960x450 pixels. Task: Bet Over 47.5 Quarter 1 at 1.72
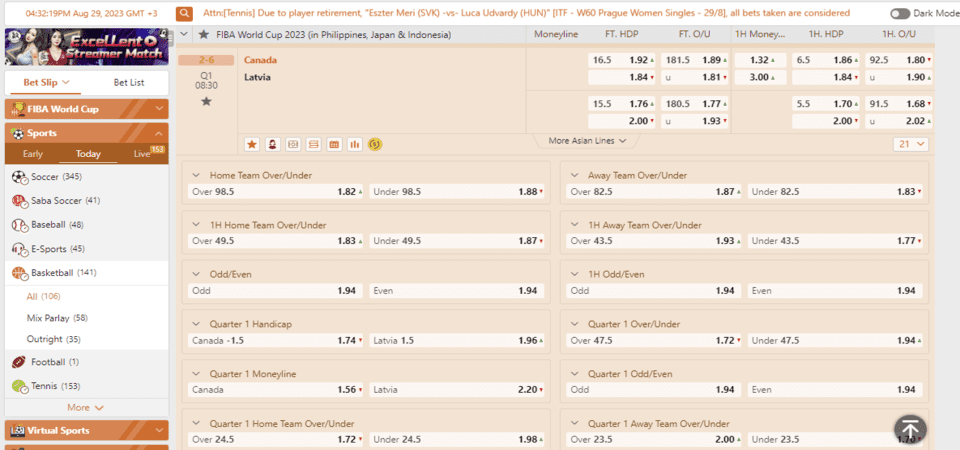pos(654,340)
